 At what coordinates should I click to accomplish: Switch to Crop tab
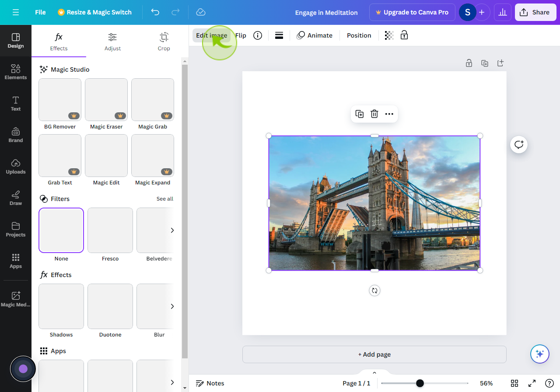click(x=164, y=42)
